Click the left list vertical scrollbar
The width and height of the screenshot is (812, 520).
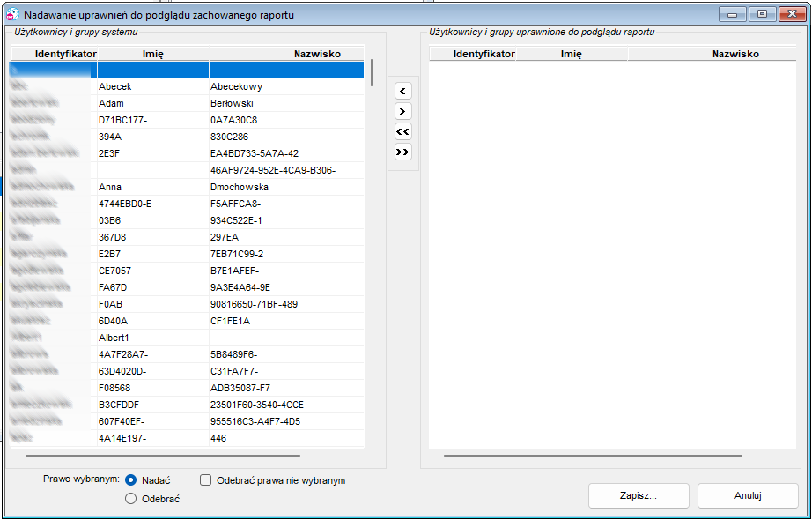coord(372,72)
